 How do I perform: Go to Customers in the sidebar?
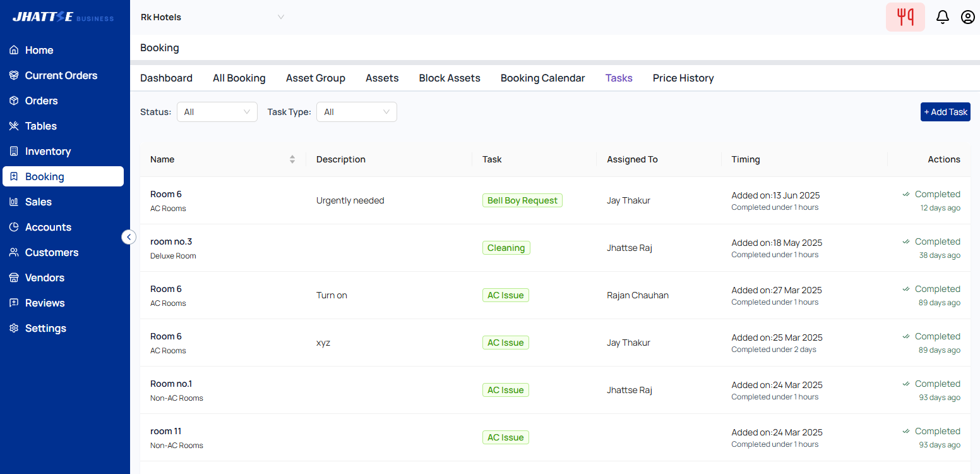click(x=51, y=252)
